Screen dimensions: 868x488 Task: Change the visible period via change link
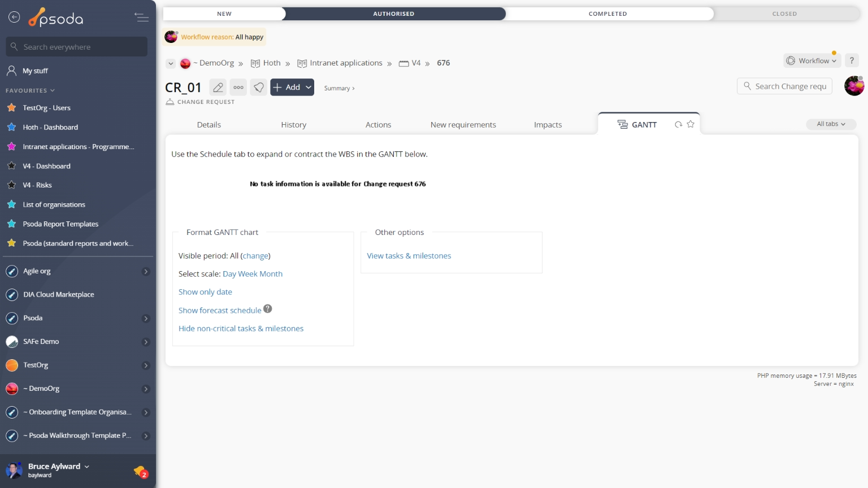coord(255,255)
